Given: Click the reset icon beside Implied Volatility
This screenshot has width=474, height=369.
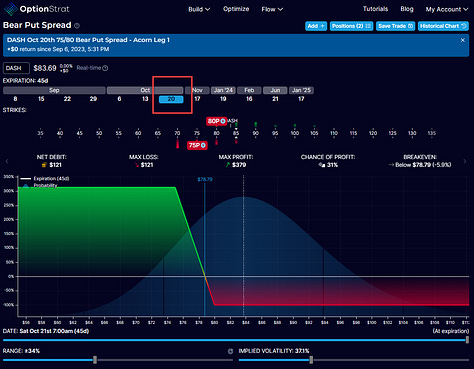Looking at the screenshot, I should coord(230,351).
